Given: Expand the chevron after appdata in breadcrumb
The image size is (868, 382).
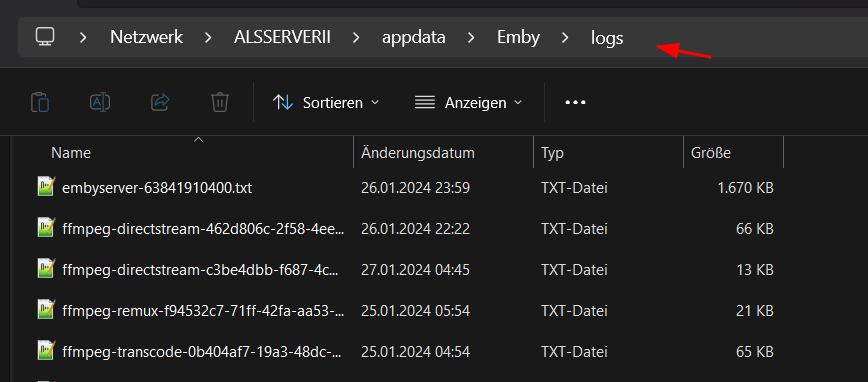Looking at the screenshot, I should point(471,38).
